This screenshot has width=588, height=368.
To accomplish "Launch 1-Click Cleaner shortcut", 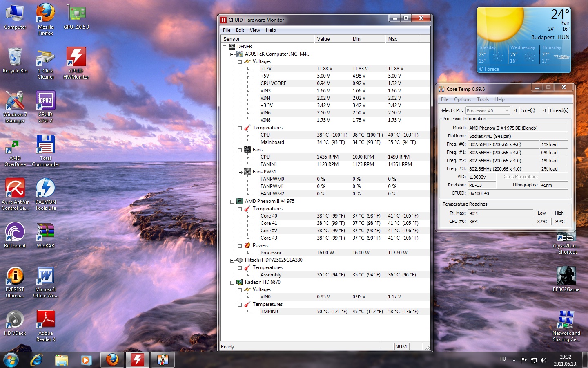I will pyautogui.click(x=45, y=63).
